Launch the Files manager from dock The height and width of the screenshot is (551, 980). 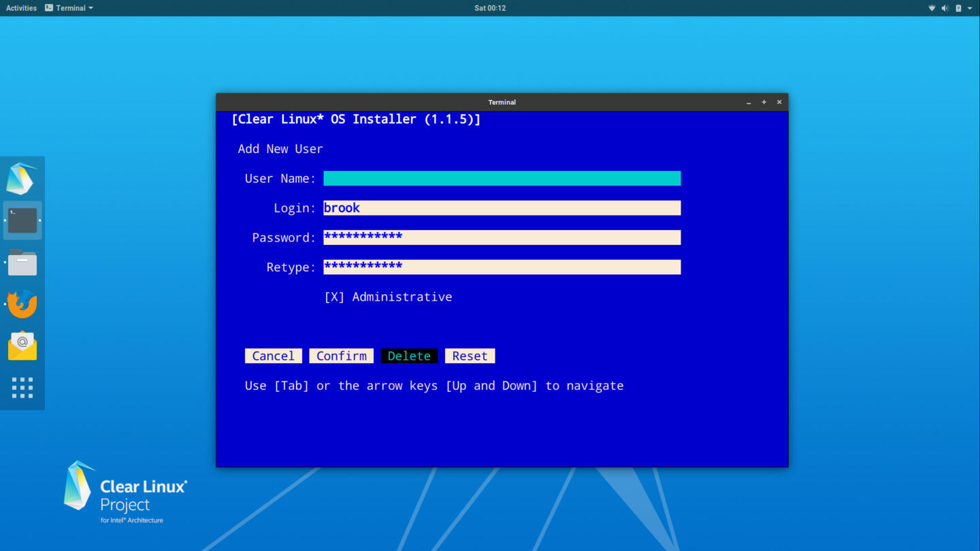pyautogui.click(x=22, y=262)
